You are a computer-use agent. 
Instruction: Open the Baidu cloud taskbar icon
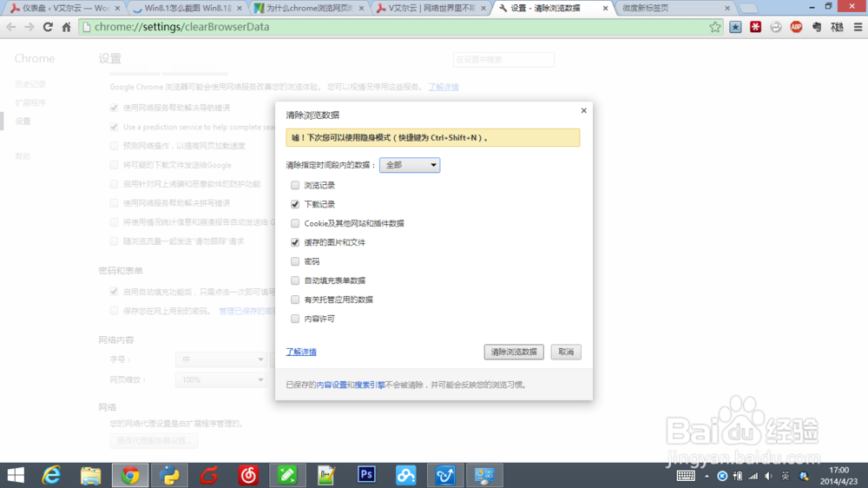pyautogui.click(x=405, y=475)
